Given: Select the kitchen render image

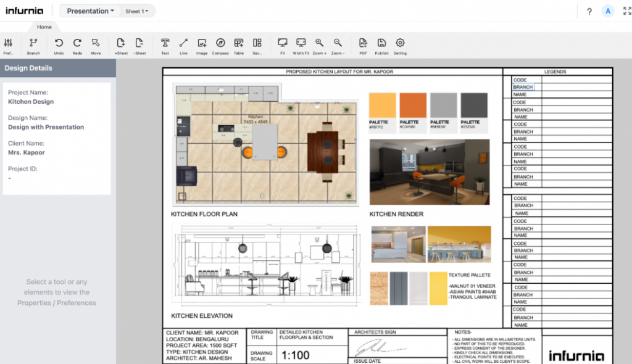Looking at the screenshot, I should (430, 172).
